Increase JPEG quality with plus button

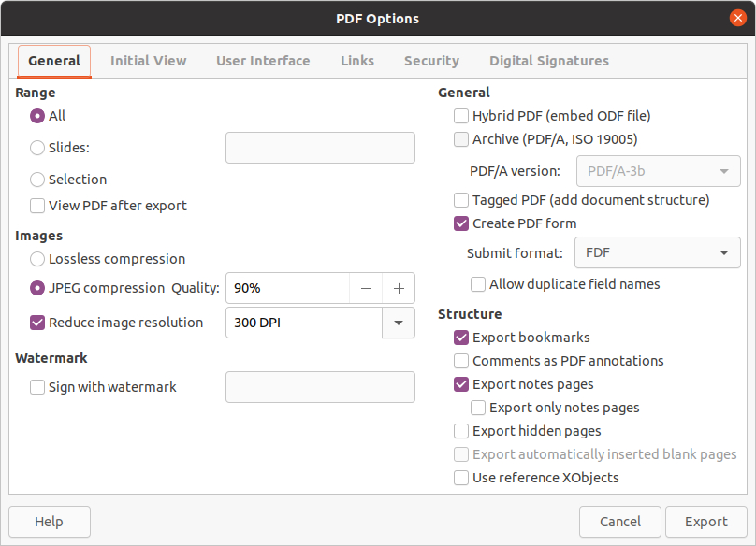tap(399, 288)
